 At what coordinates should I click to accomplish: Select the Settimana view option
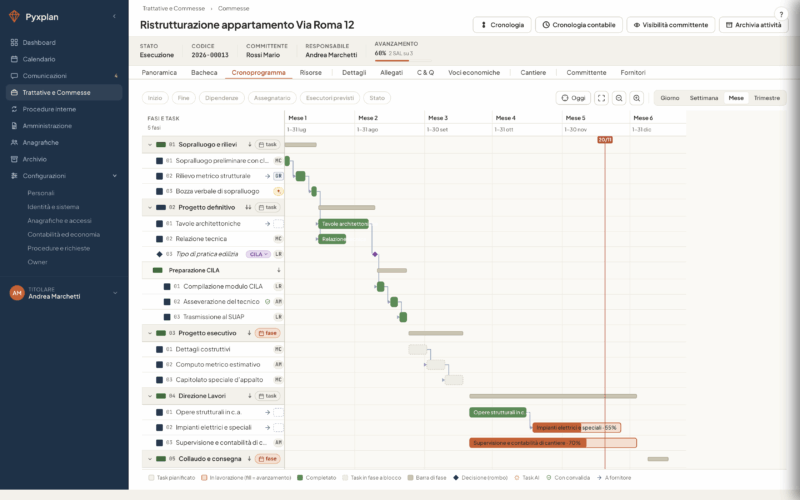(704, 98)
